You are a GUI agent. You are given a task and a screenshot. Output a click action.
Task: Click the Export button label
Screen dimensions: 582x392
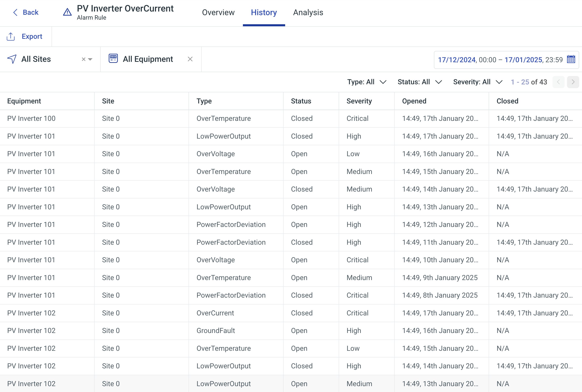[32, 37]
